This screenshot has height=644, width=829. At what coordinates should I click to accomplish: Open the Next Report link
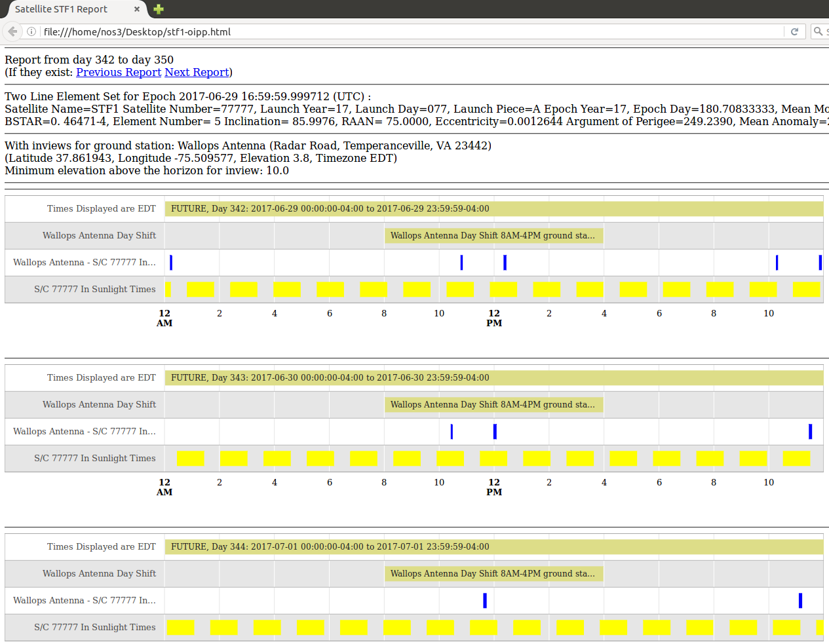(x=197, y=72)
